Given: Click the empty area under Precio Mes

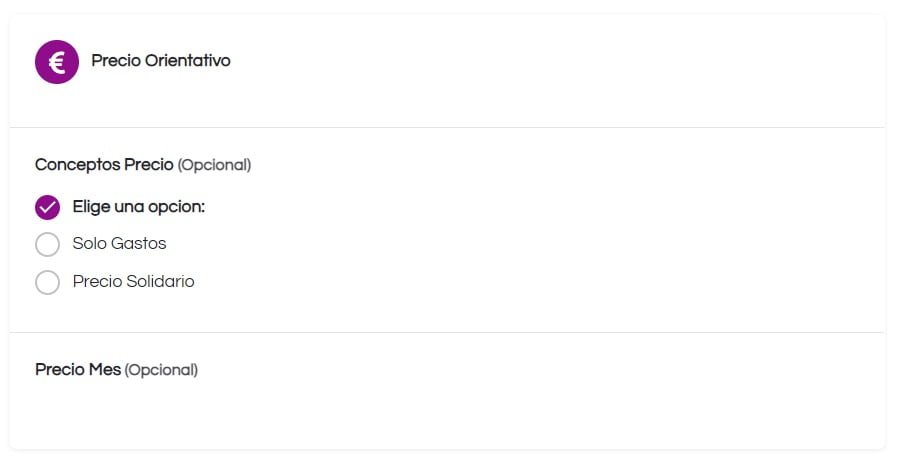Looking at the screenshot, I should coord(447,415).
